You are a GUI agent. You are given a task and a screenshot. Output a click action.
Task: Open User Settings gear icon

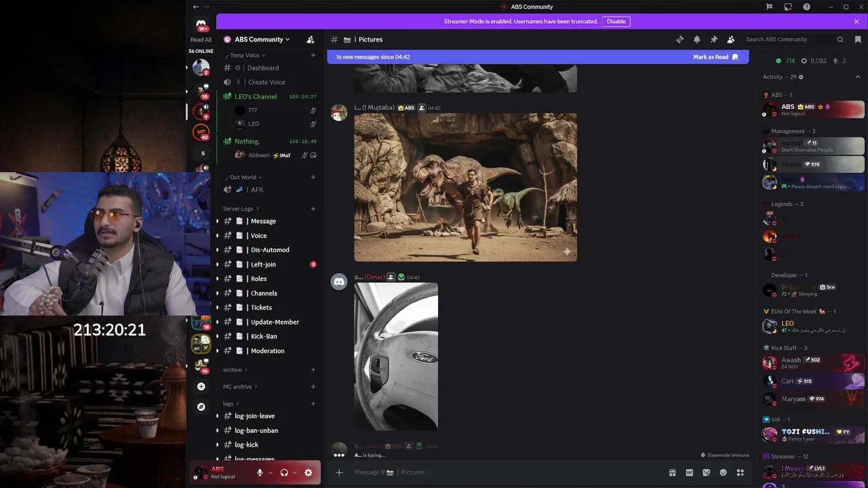coord(308,472)
